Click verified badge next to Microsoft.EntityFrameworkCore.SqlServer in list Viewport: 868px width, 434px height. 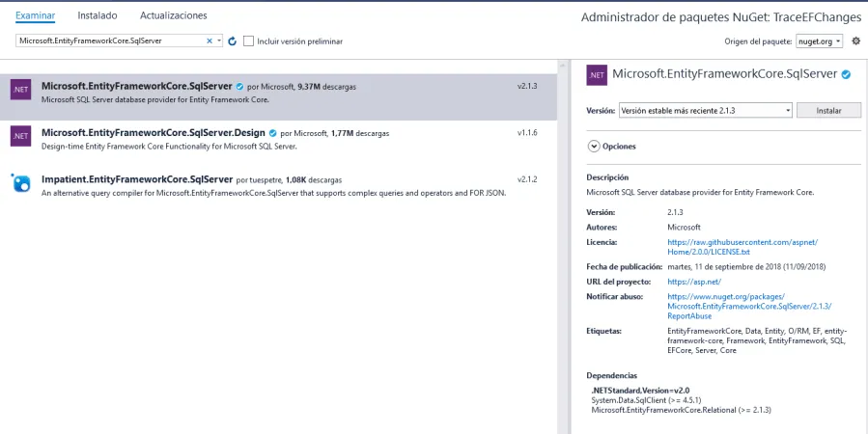click(239, 87)
